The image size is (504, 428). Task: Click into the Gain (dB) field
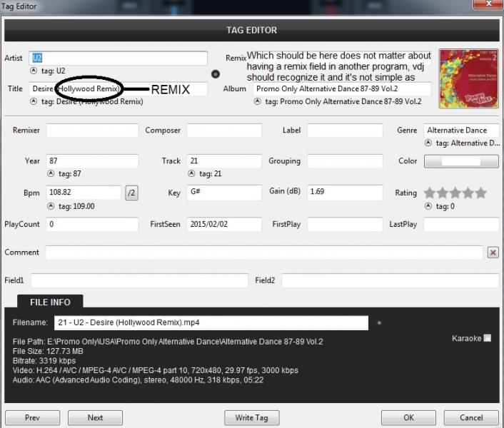tap(345, 193)
